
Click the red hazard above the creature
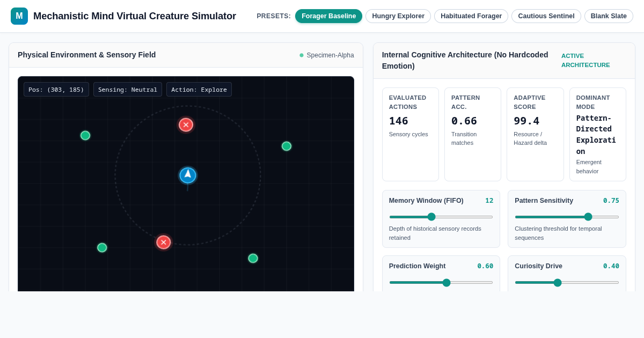click(186, 124)
